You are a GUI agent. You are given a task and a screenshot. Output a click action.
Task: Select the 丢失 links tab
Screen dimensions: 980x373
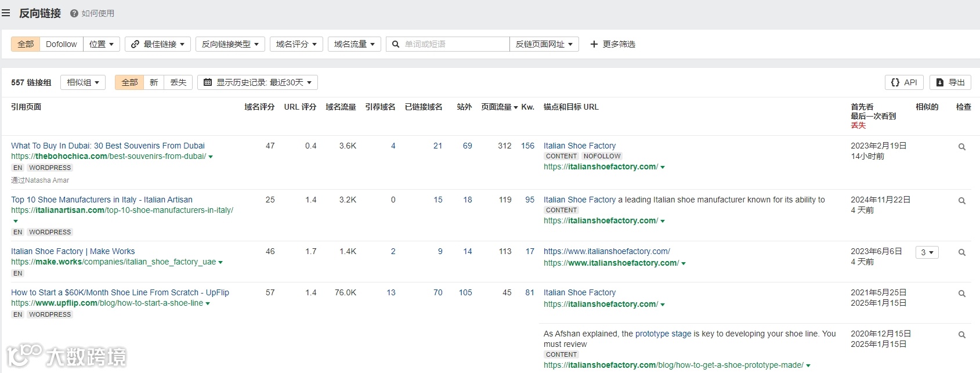pyautogui.click(x=178, y=82)
